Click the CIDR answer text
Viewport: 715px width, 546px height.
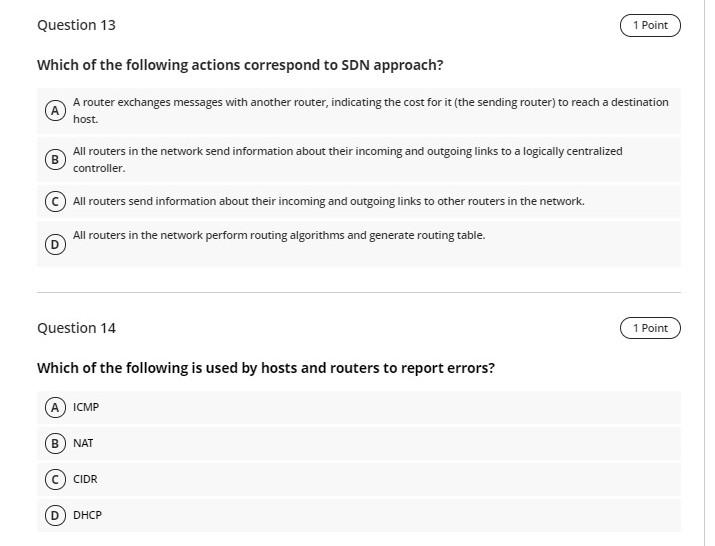(85, 479)
